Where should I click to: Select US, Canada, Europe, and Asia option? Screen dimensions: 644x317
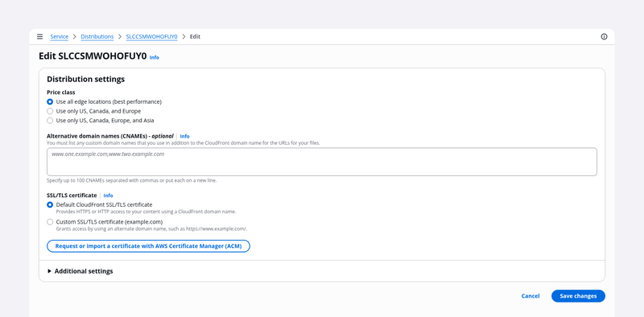(50, 121)
